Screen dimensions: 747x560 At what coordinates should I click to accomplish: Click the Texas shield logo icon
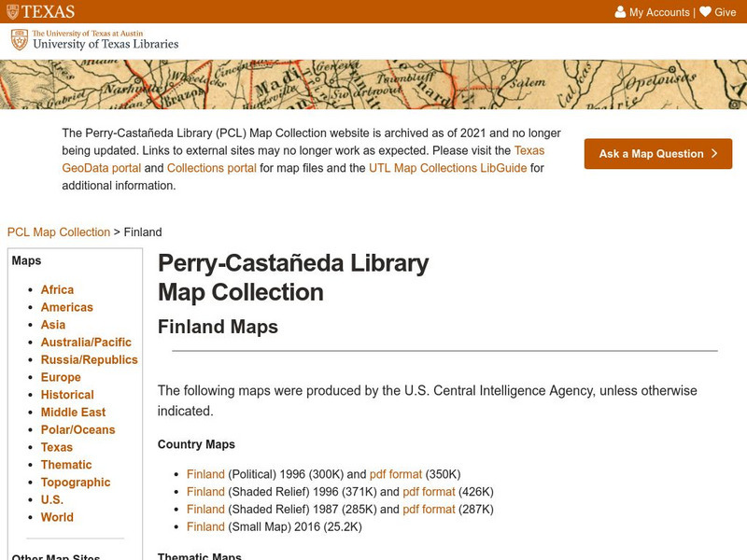pyautogui.click(x=10, y=12)
